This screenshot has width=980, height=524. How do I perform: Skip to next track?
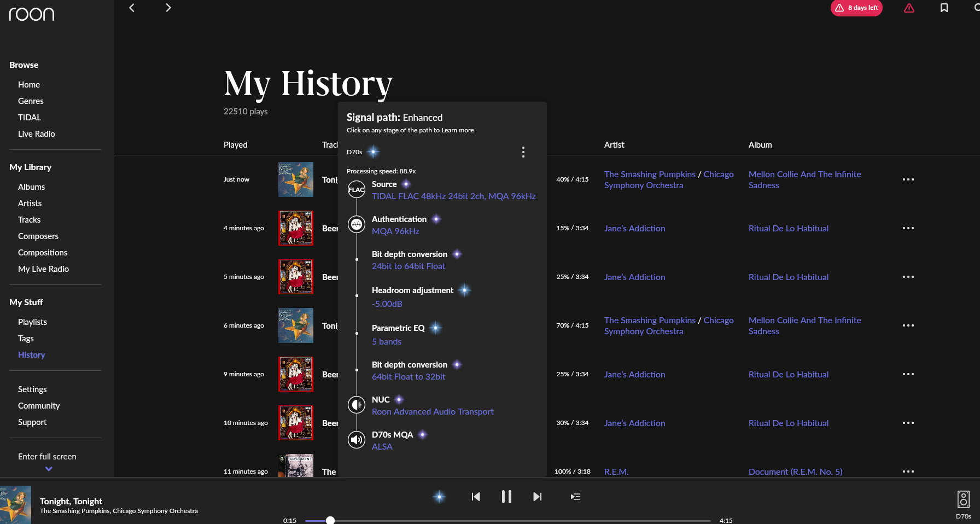537,497
